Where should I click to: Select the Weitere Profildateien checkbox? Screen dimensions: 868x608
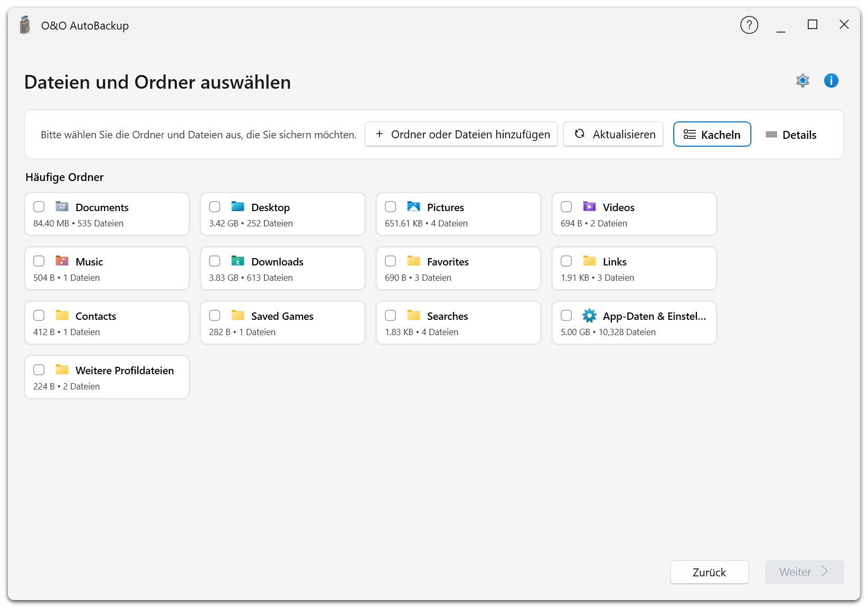click(x=39, y=370)
